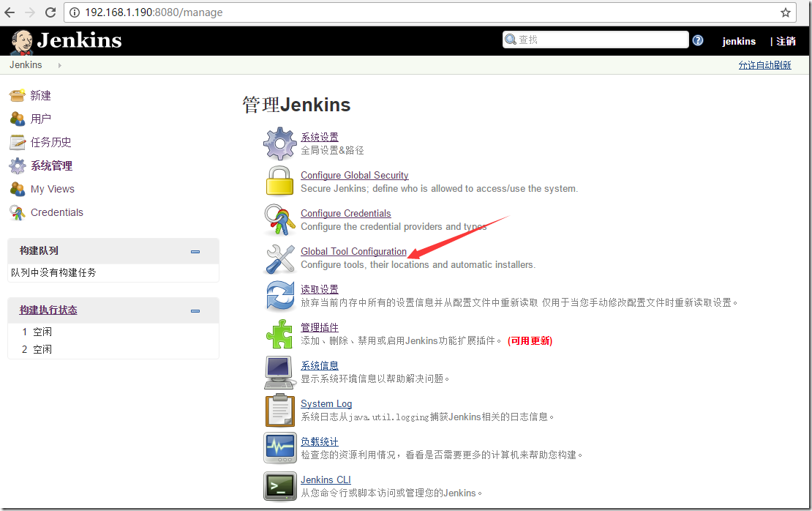Open the System Log link
The height and width of the screenshot is (511, 812).
[326, 403]
